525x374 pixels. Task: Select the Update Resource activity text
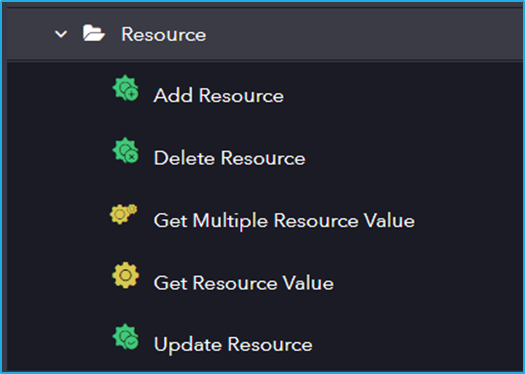pos(233,345)
